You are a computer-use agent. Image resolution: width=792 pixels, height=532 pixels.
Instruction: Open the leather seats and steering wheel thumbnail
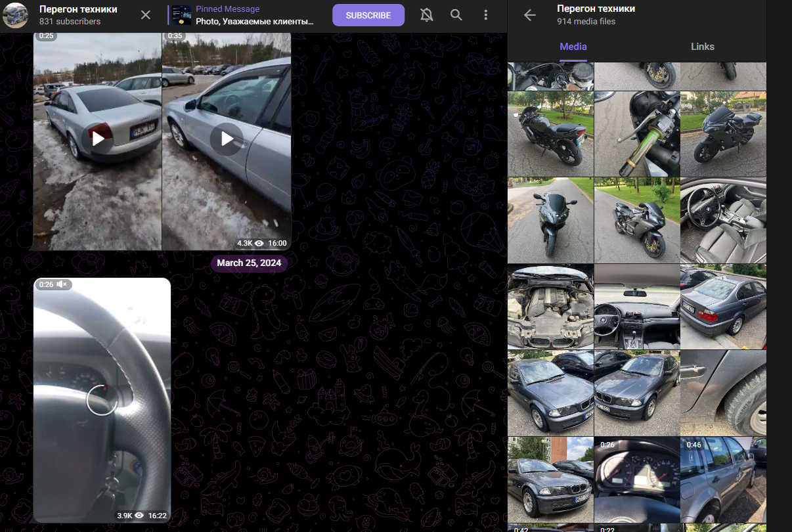pos(723,220)
